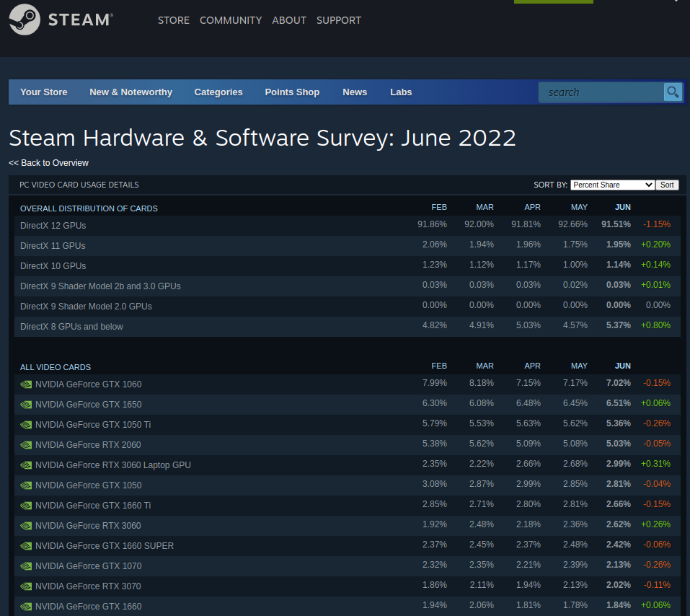Click FEB header in Overall Distribution

pos(439,208)
